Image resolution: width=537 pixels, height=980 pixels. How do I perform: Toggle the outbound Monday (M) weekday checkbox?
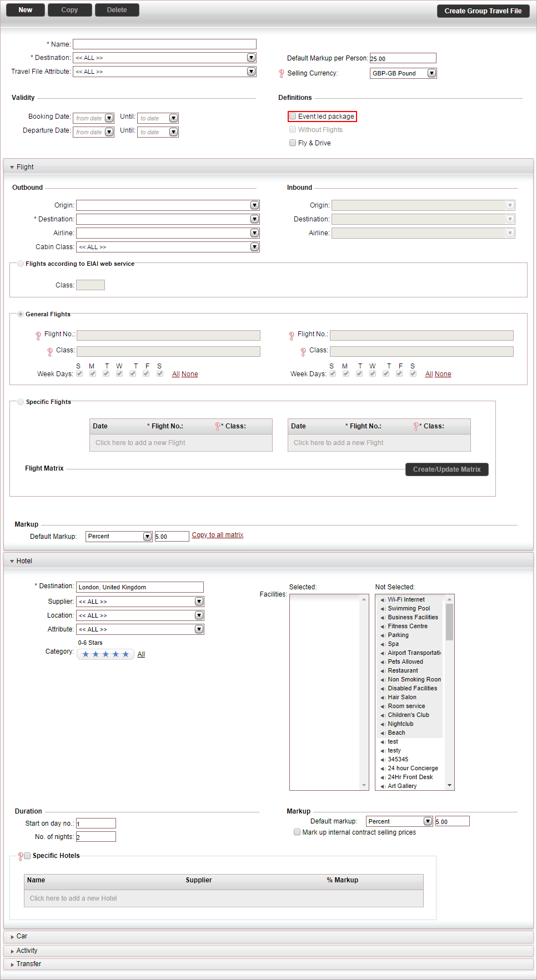tap(93, 373)
